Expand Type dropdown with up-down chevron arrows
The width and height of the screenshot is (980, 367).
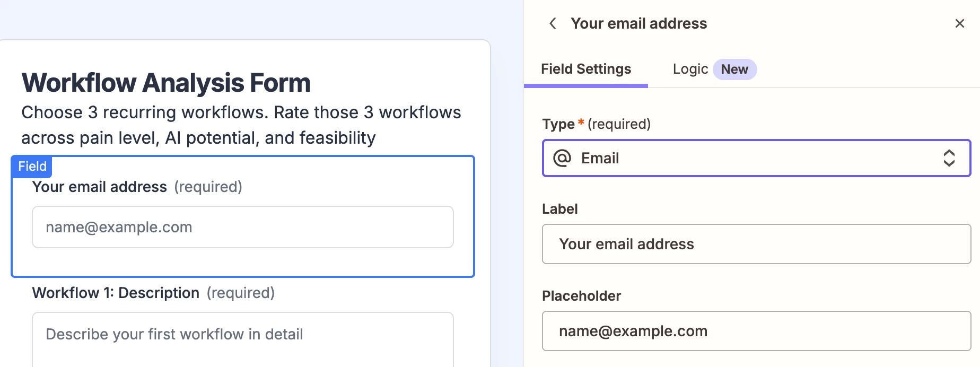point(949,158)
